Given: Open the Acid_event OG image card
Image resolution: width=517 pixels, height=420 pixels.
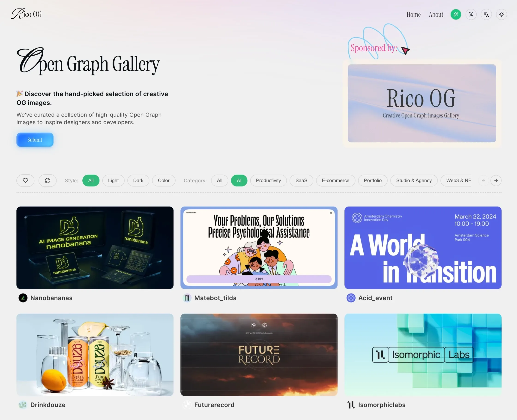Looking at the screenshot, I should point(423,247).
